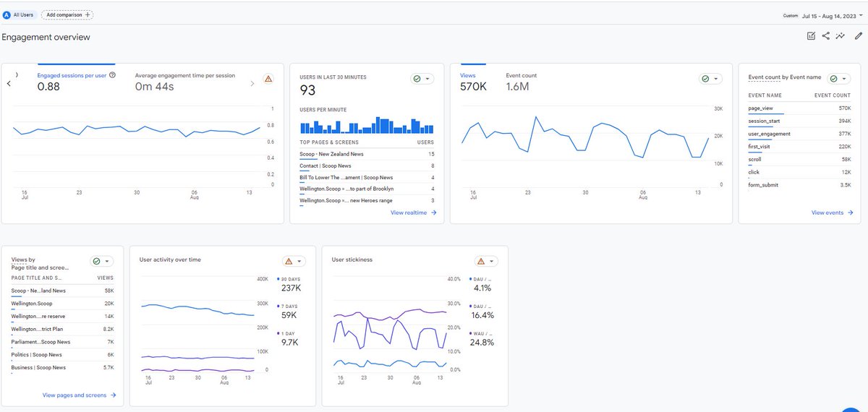Image resolution: width=868 pixels, height=412 pixels.
Task: Select the Event count metric tab
Action: 522,82
